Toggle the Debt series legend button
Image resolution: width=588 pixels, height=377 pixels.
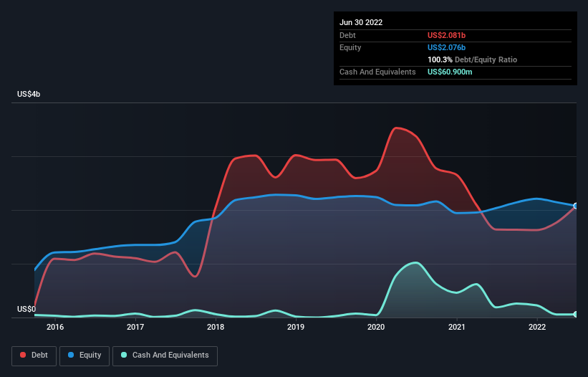coord(34,355)
